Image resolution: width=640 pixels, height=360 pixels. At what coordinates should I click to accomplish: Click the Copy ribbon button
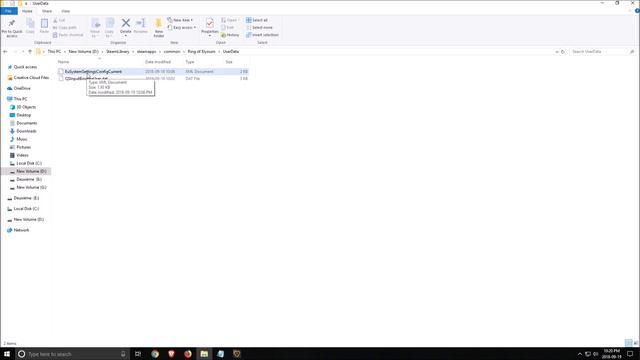click(30, 27)
